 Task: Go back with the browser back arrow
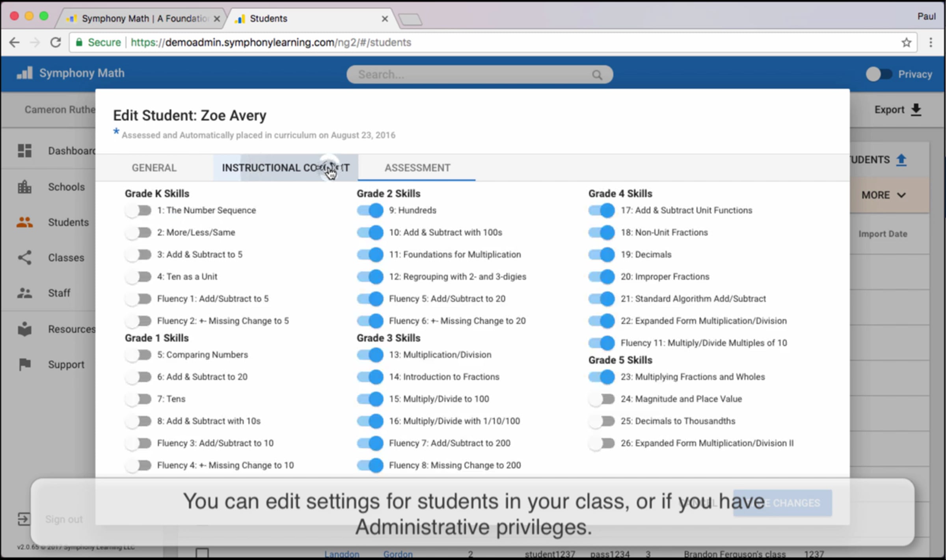click(x=14, y=43)
